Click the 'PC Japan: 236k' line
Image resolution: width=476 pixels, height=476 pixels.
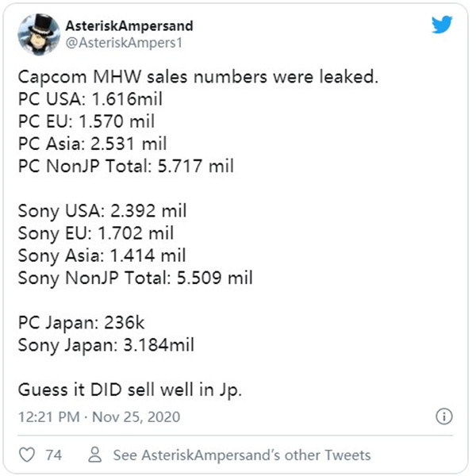pos(82,323)
